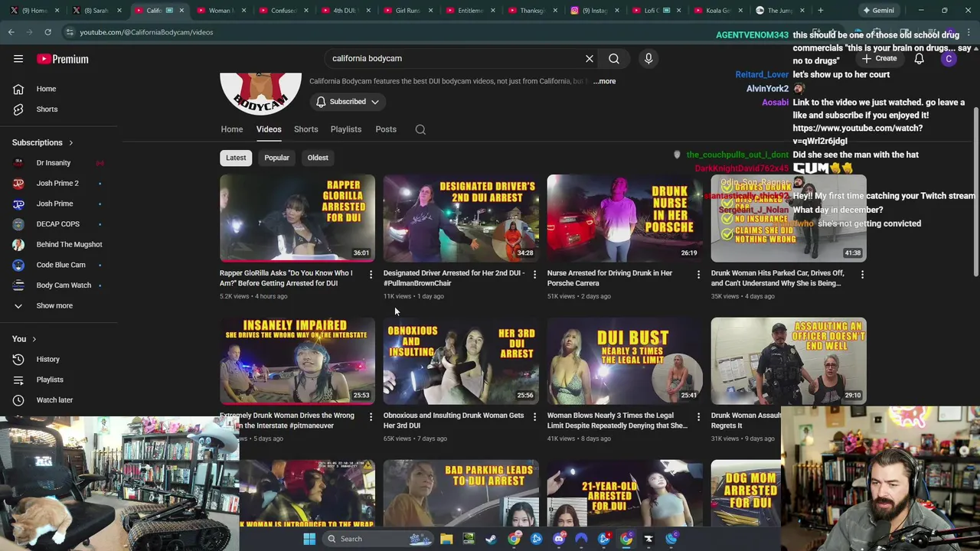
Task: Search within the channel magnifier icon
Action: (420, 129)
